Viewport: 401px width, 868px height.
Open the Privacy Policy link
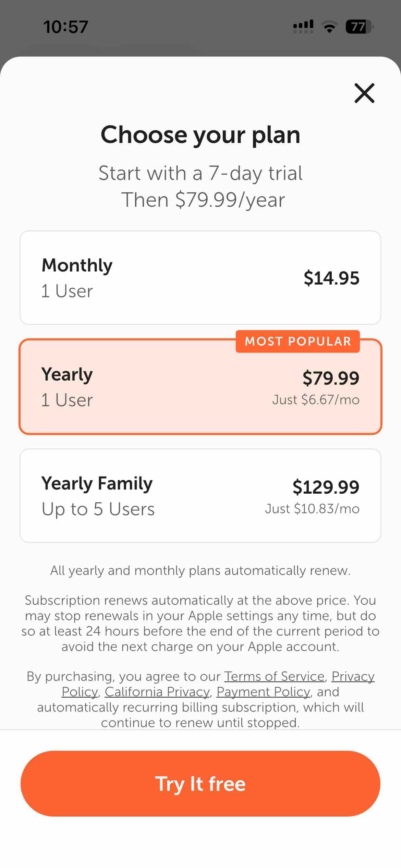point(353,676)
